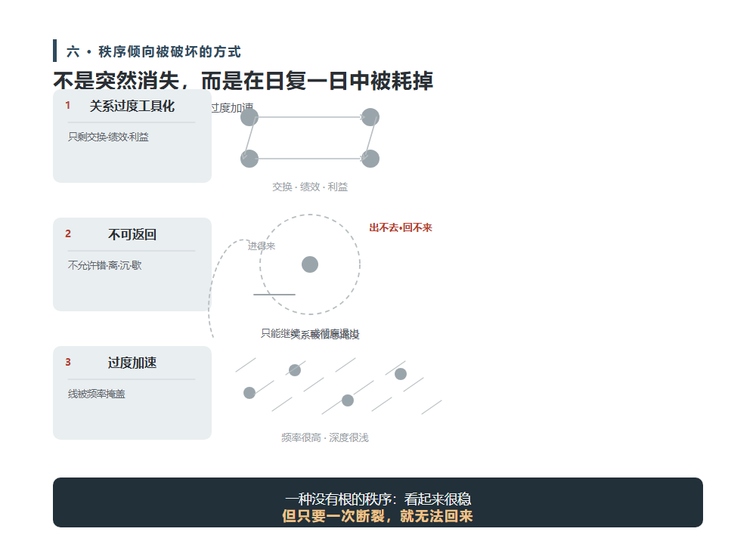Viewport: 756px width, 544px height.
Task: Click the red number "1" on the first card
Action: point(68,105)
